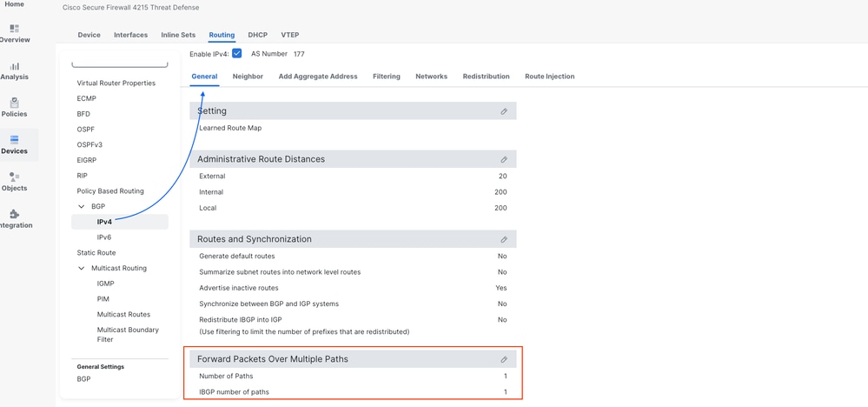
Task: Open Static Route settings
Action: click(96, 252)
